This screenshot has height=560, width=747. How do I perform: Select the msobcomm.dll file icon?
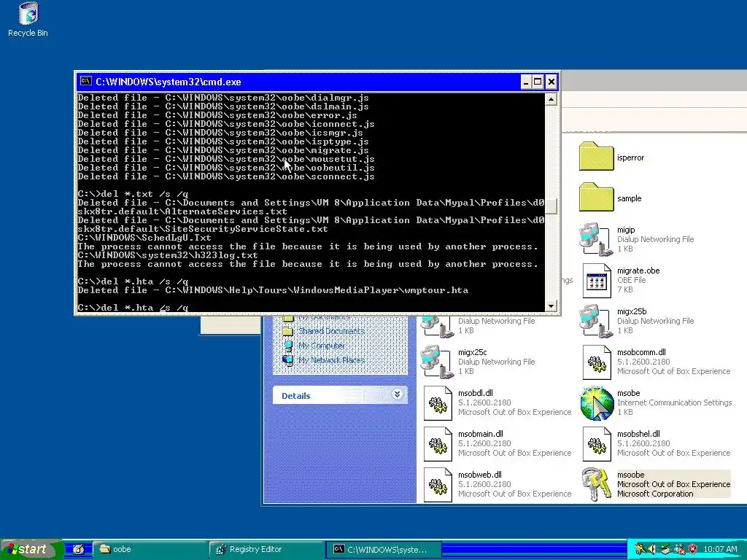pyautogui.click(x=597, y=362)
